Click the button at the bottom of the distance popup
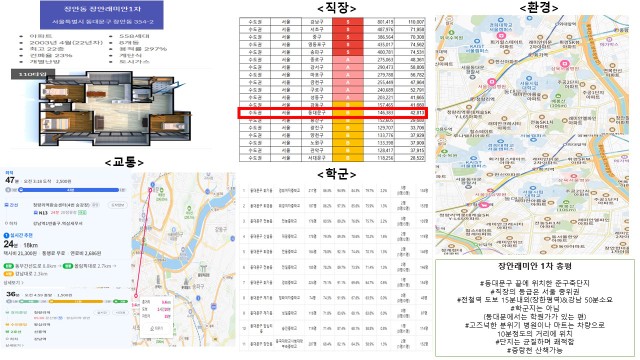The image size is (640, 360). (156, 328)
